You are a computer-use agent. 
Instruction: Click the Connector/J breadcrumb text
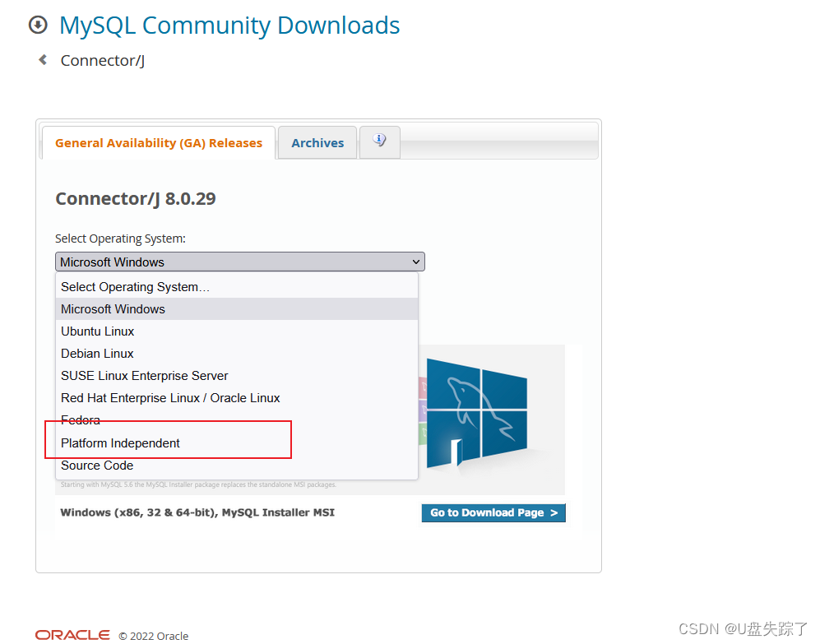point(103,61)
